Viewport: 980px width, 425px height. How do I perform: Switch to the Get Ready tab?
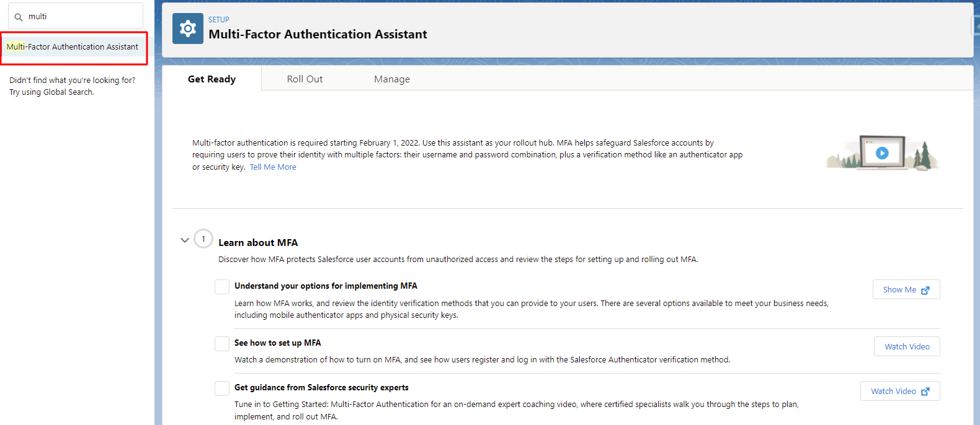tap(212, 79)
